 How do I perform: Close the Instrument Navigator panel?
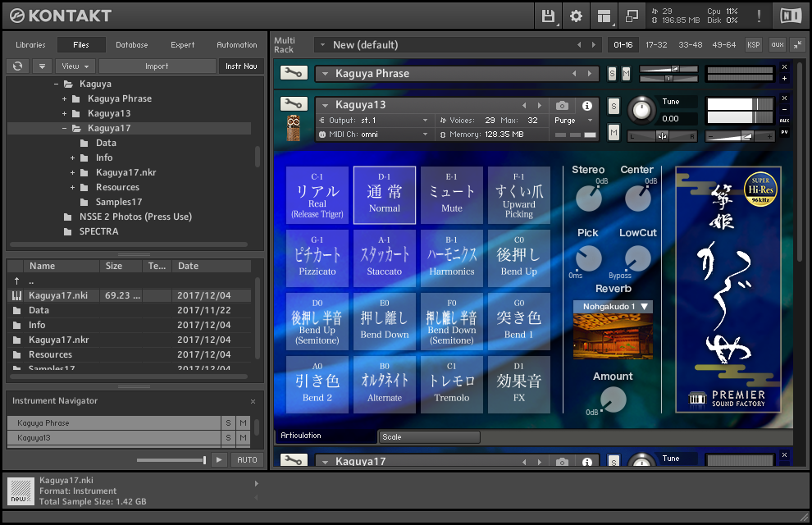tap(253, 401)
